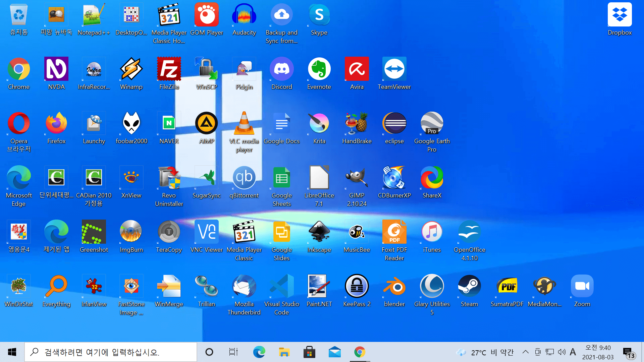Launch Mozilla Thunderbird icon

click(x=244, y=295)
